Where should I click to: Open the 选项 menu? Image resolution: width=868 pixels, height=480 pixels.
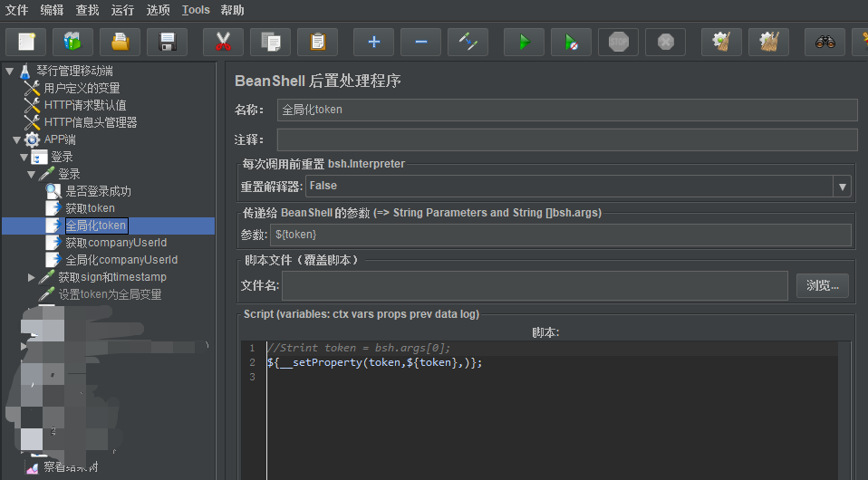click(158, 10)
